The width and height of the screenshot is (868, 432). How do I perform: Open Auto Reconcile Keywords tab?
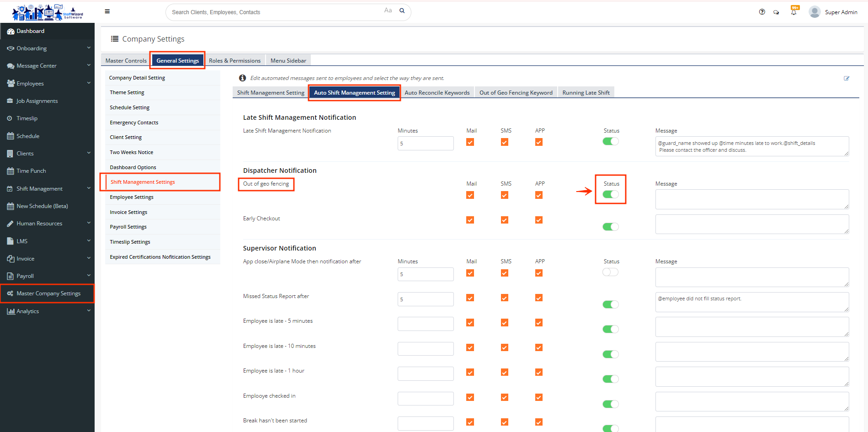coord(437,92)
